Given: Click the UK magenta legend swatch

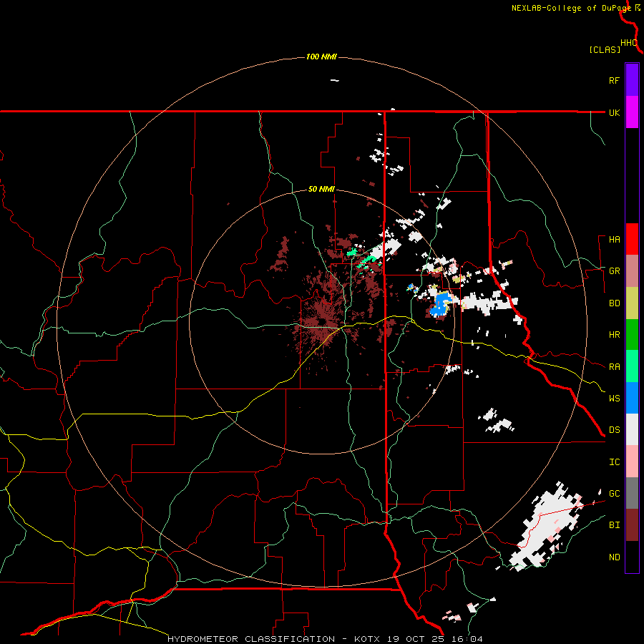Looking at the screenshot, I should pyautogui.click(x=632, y=112).
